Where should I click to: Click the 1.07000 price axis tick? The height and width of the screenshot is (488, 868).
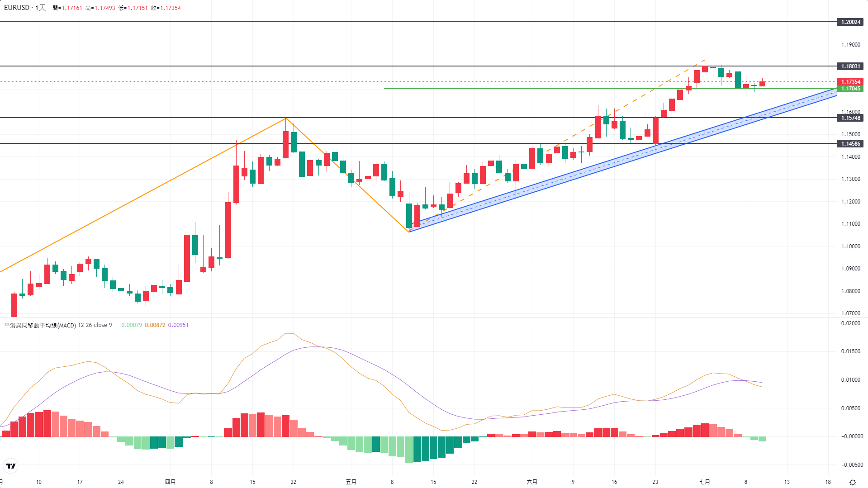coord(850,313)
